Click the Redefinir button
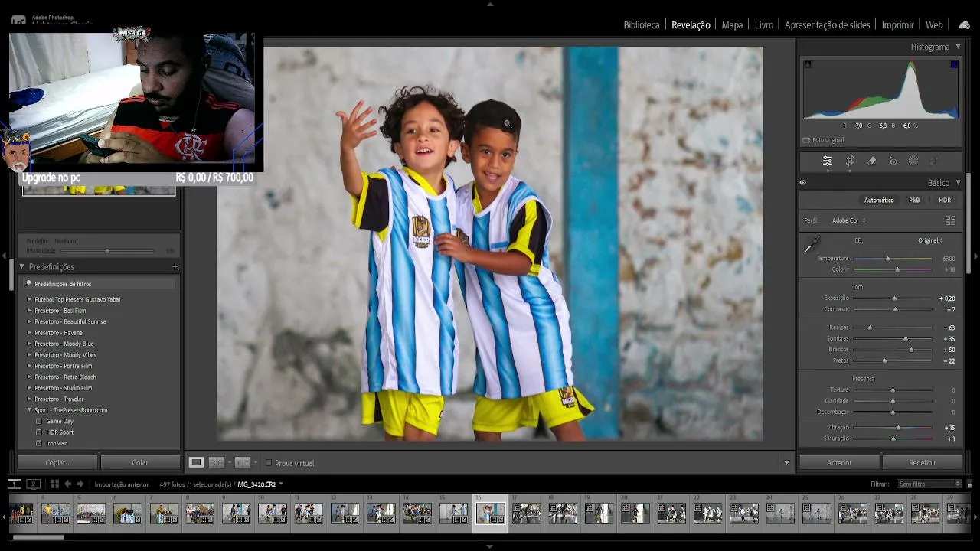980x551 pixels. (923, 462)
